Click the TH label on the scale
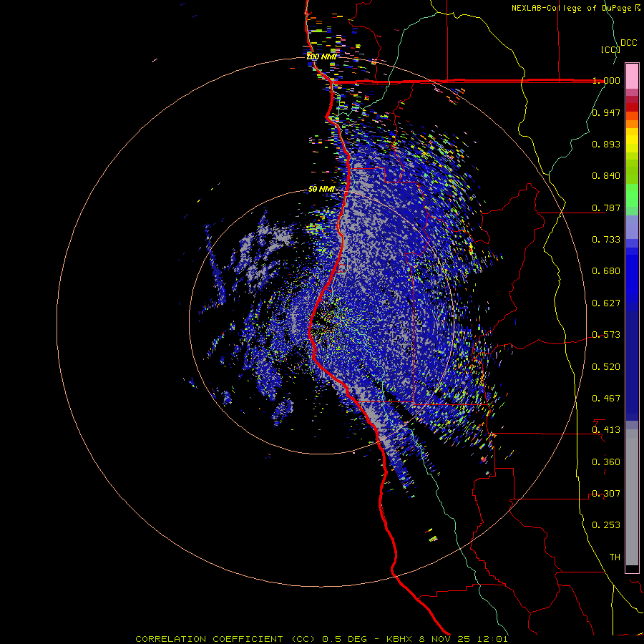The height and width of the screenshot is (644, 644). click(x=615, y=557)
